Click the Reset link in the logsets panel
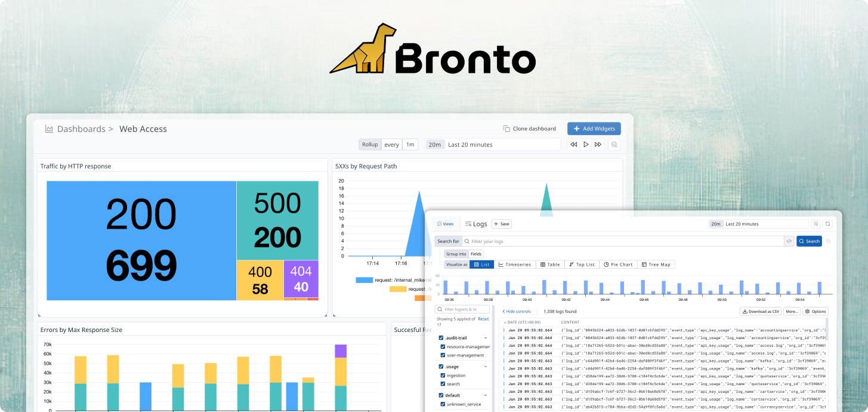Viewport: 868px width, 412px height. (483, 319)
